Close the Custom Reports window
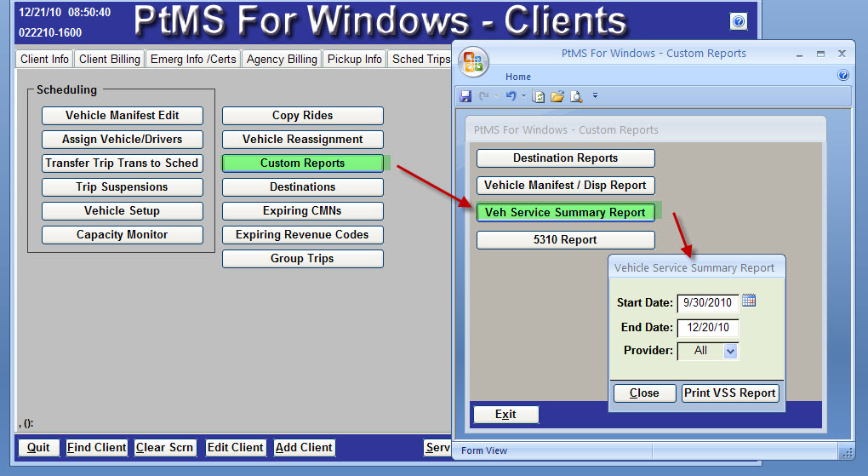The width and height of the screenshot is (868, 476). [842, 54]
